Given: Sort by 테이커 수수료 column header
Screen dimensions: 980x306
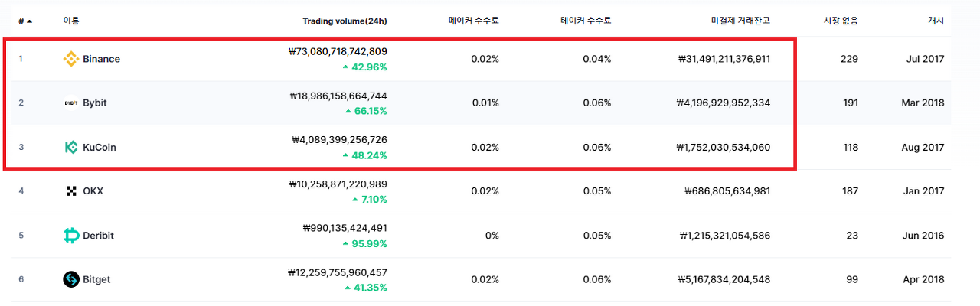Looking at the screenshot, I should pyautogui.click(x=586, y=21).
